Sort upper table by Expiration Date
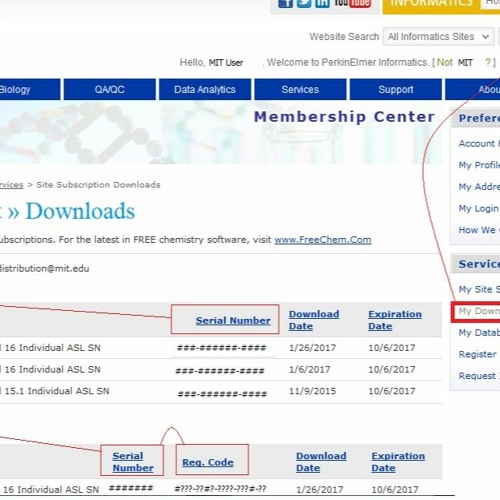This screenshot has width=500, height=500. [x=395, y=320]
